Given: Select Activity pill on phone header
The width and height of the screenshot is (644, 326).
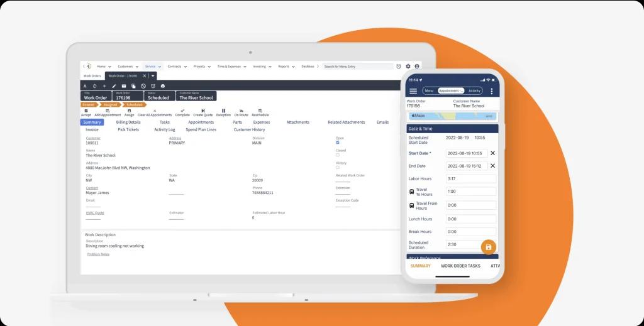Looking at the screenshot, I should (x=474, y=90).
